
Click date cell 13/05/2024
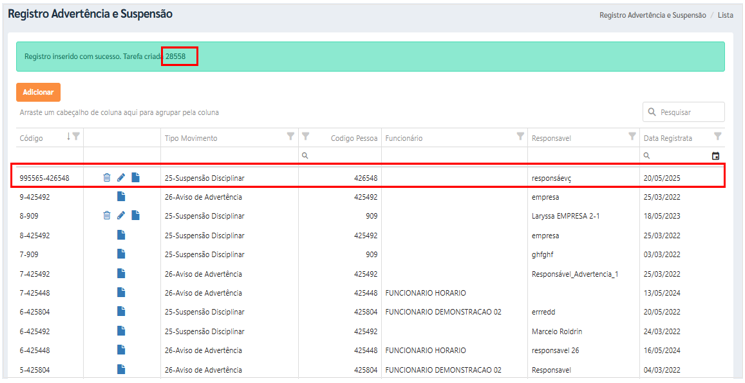[662, 293]
